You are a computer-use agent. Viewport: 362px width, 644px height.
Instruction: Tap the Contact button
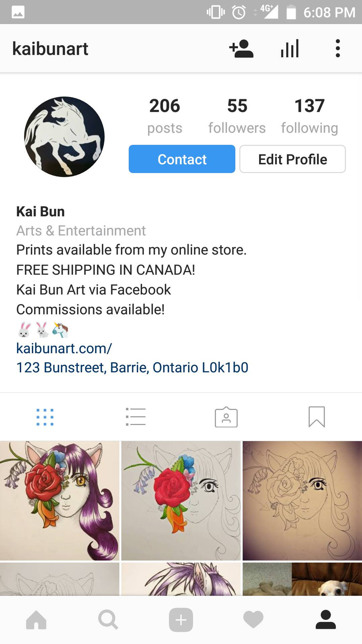pyautogui.click(x=182, y=159)
